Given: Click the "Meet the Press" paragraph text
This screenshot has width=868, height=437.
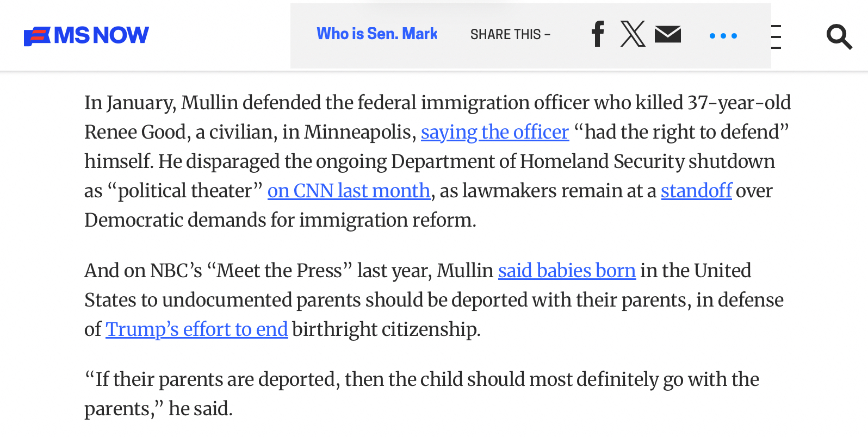Looking at the screenshot, I should [283, 271].
